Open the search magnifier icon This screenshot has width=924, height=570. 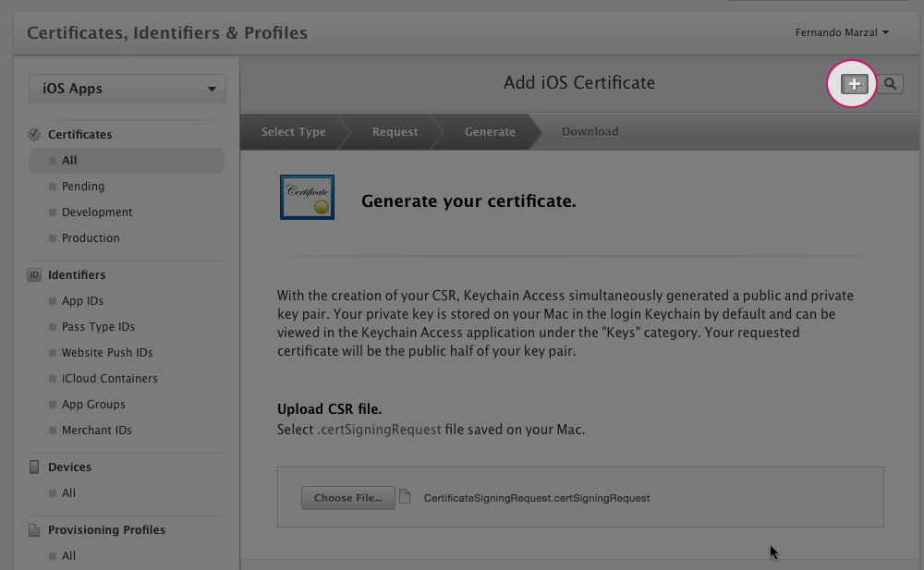890,84
